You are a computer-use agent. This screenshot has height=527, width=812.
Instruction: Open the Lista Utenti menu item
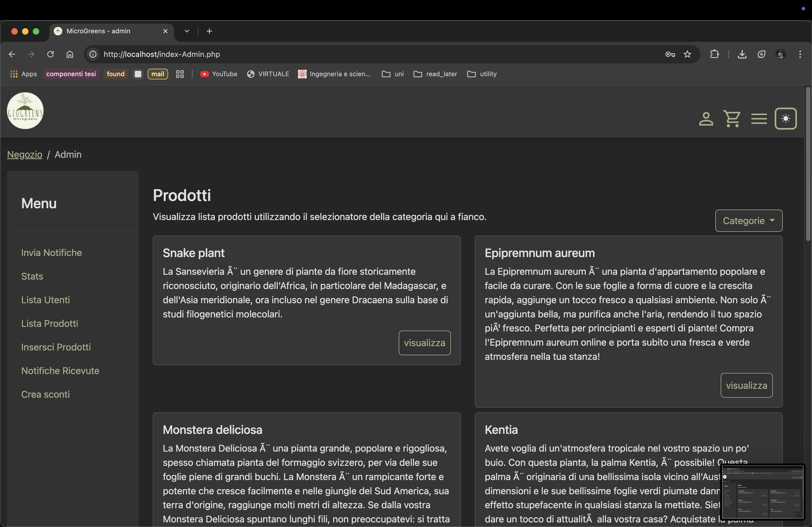point(45,300)
